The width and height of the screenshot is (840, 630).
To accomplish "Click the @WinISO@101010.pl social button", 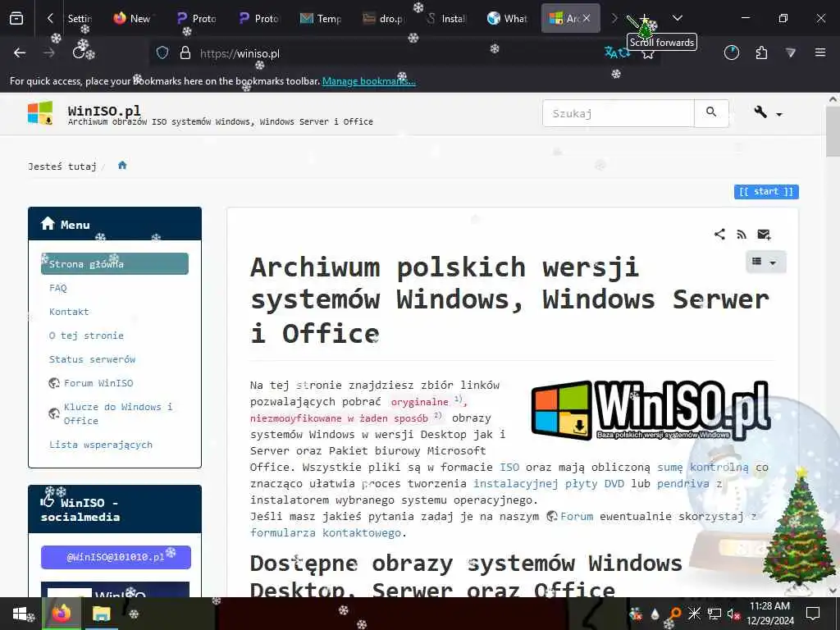I will pyautogui.click(x=116, y=557).
